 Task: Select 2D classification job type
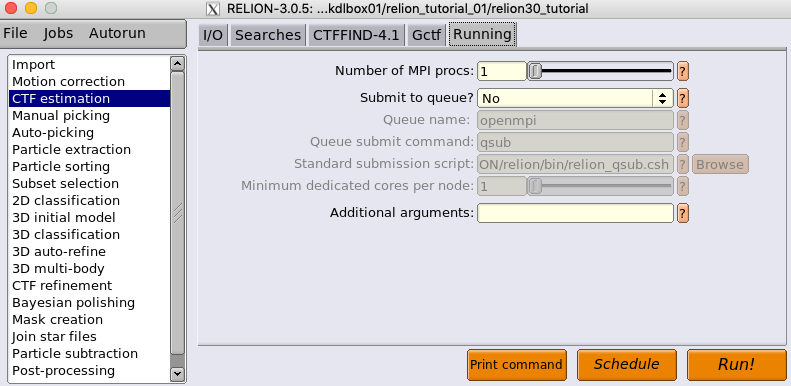coord(89,200)
